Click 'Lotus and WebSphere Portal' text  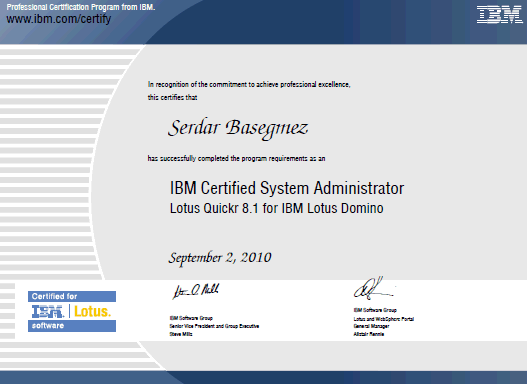tap(384, 319)
